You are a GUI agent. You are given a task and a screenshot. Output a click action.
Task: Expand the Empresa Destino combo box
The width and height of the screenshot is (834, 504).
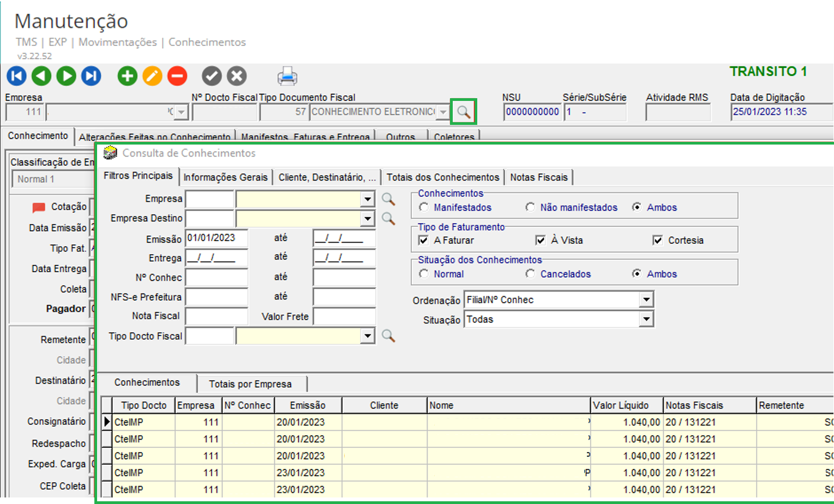368,219
